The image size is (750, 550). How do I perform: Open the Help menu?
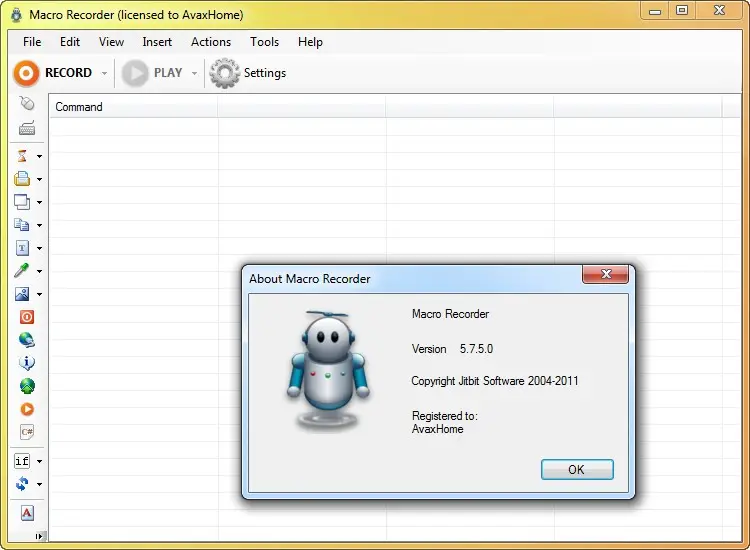click(310, 42)
